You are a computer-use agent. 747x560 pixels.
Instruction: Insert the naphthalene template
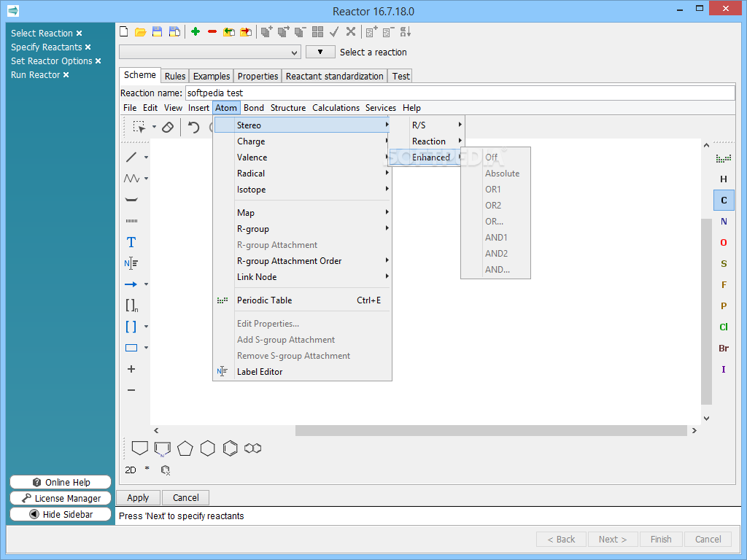click(253, 448)
